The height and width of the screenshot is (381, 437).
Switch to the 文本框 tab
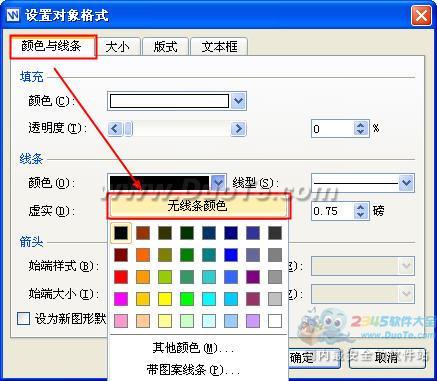219,47
